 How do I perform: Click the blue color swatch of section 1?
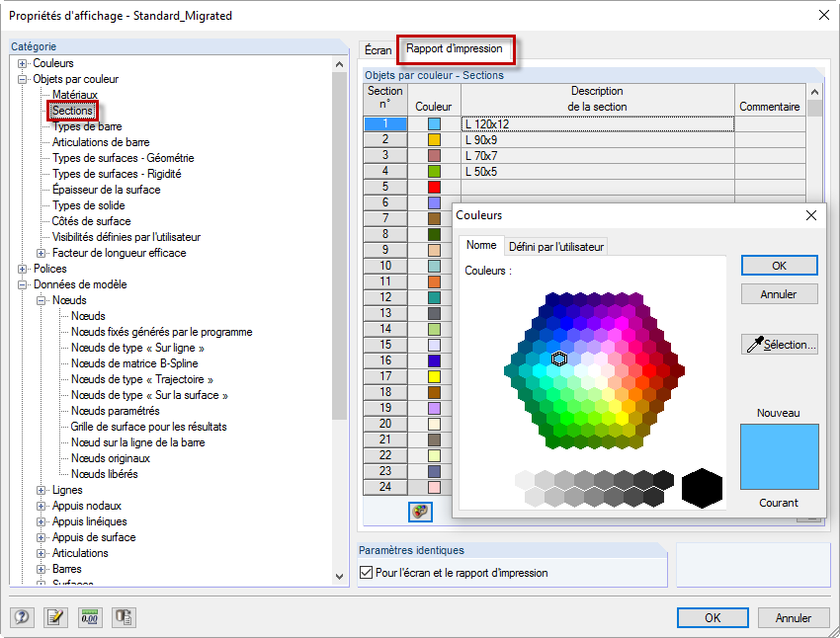pyautogui.click(x=434, y=124)
